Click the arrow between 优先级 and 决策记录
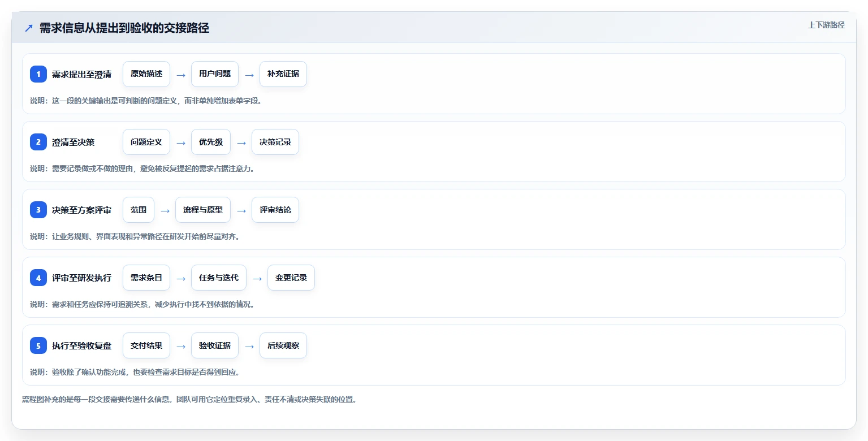Viewport: 868px width, 441px height. pos(241,142)
